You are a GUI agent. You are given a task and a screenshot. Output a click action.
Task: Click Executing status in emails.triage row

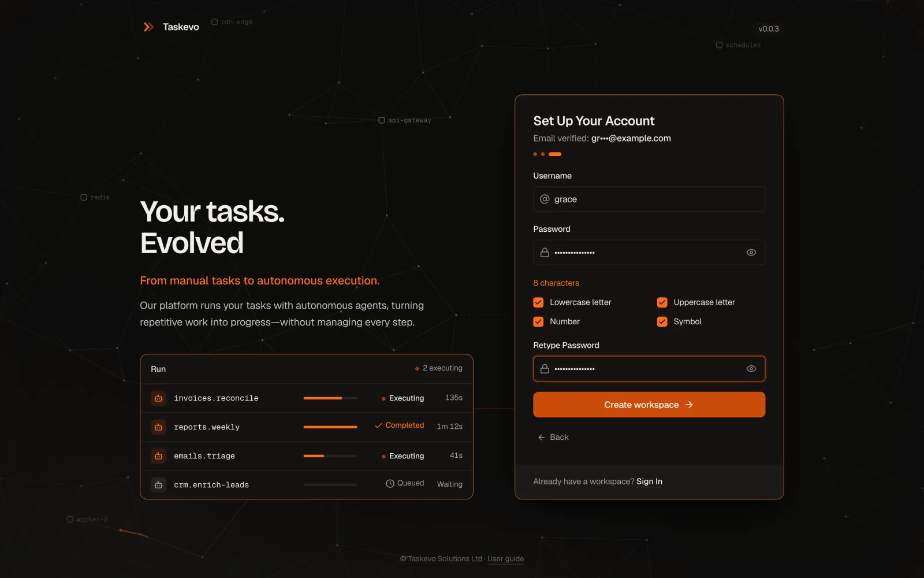coord(407,456)
